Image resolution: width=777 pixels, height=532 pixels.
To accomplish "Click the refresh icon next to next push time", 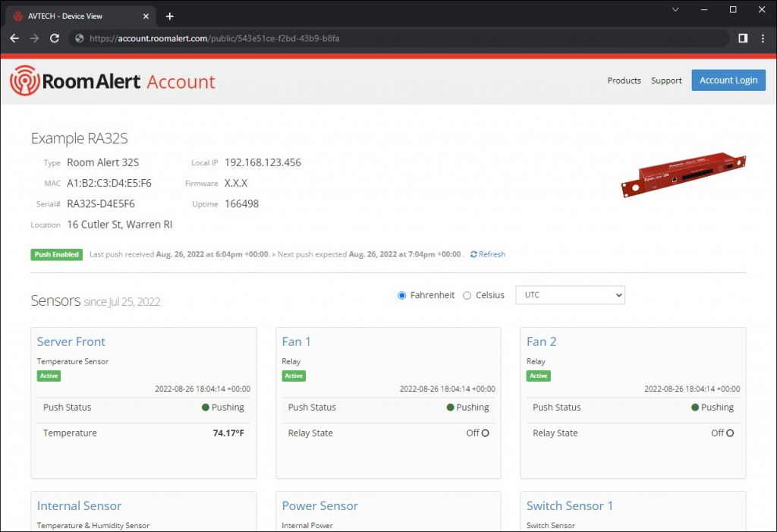I will point(488,254).
